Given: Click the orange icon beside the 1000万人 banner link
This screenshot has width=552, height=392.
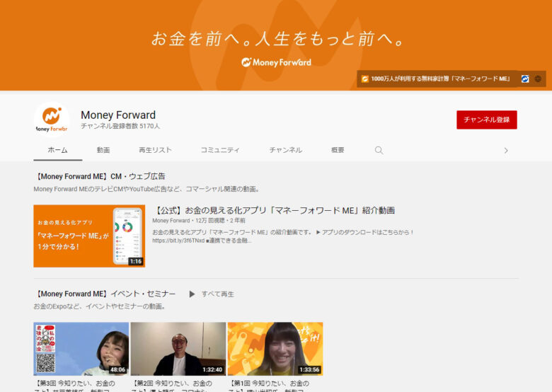Looking at the screenshot, I should click(x=365, y=79).
